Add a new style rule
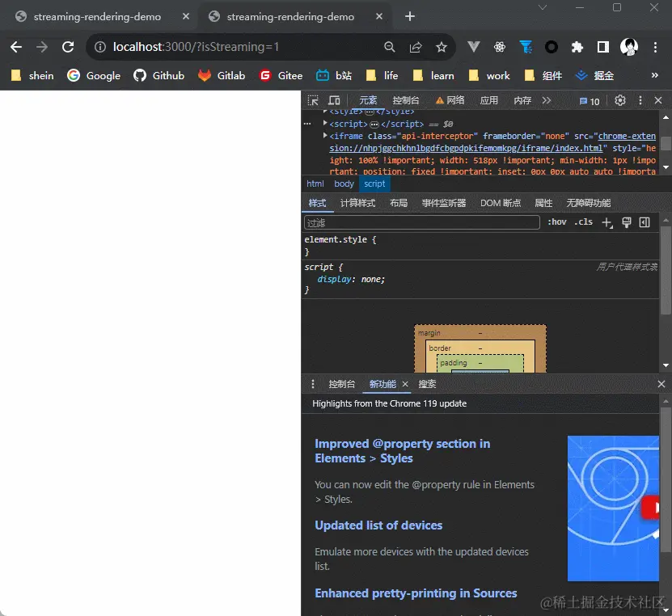This screenshot has width=672, height=616. click(607, 222)
